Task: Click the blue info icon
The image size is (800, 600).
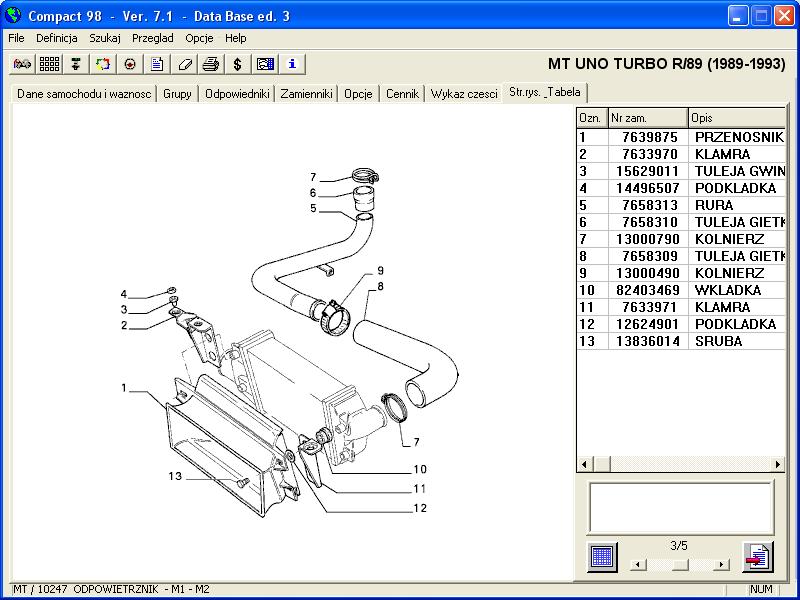Action: coord(291,64)
